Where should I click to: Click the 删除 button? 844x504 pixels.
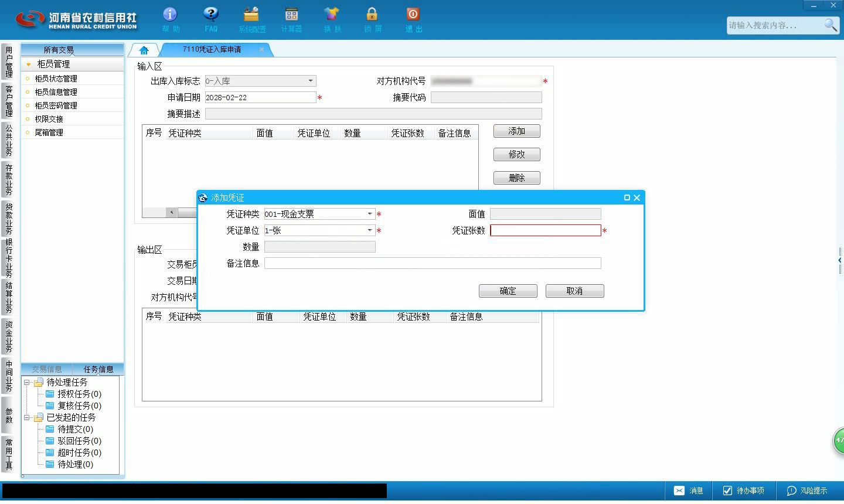tap(517, 178)
